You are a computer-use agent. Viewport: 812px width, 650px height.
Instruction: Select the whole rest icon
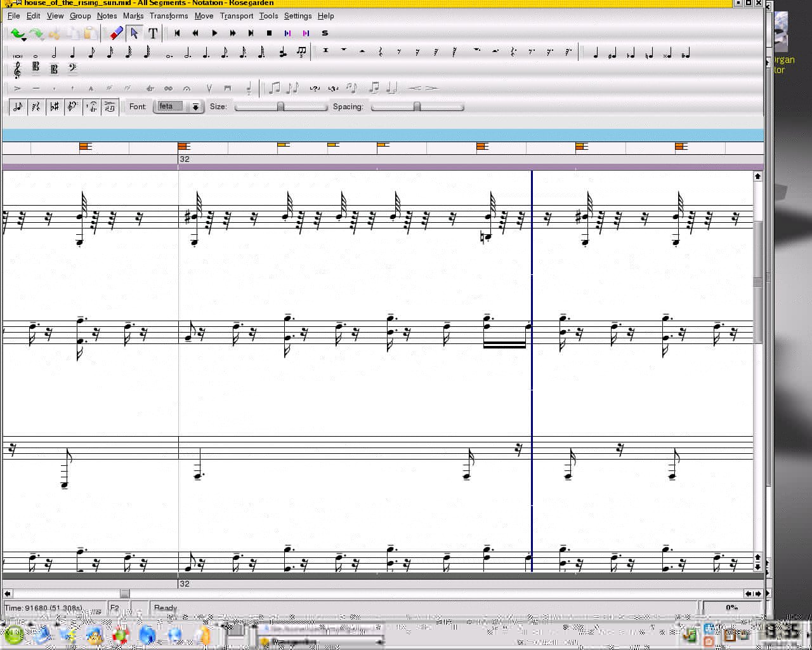343,51
